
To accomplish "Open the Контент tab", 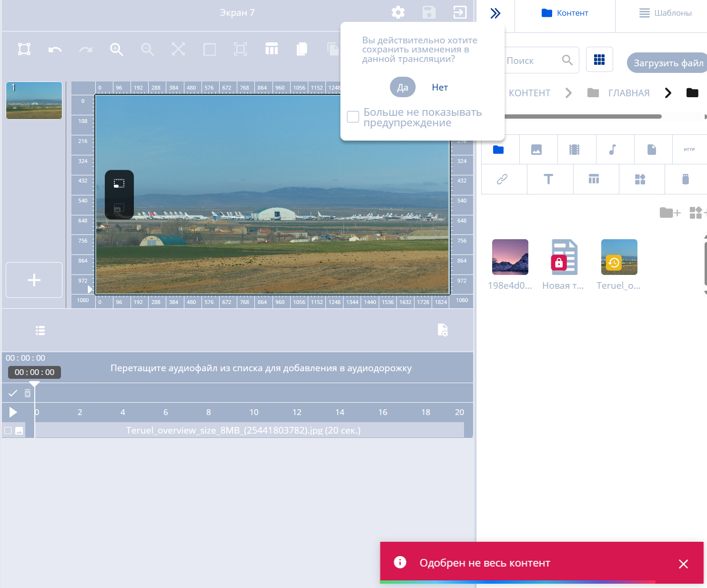I will (565, 13).
